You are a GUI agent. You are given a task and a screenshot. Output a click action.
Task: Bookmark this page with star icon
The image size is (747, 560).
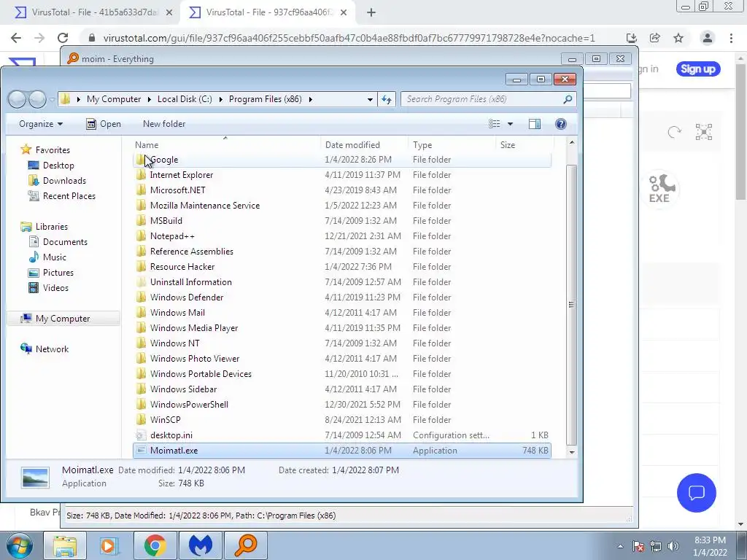[x=678, y=38]
